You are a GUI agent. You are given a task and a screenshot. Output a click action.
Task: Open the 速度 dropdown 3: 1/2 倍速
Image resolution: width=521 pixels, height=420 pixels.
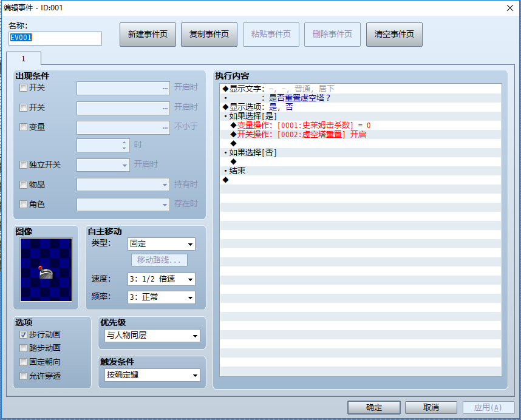click(x=162, y=279)
